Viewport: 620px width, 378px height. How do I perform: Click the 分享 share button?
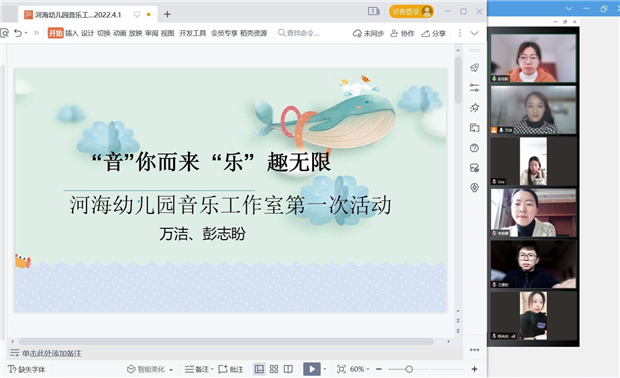[x=434, y=34]
